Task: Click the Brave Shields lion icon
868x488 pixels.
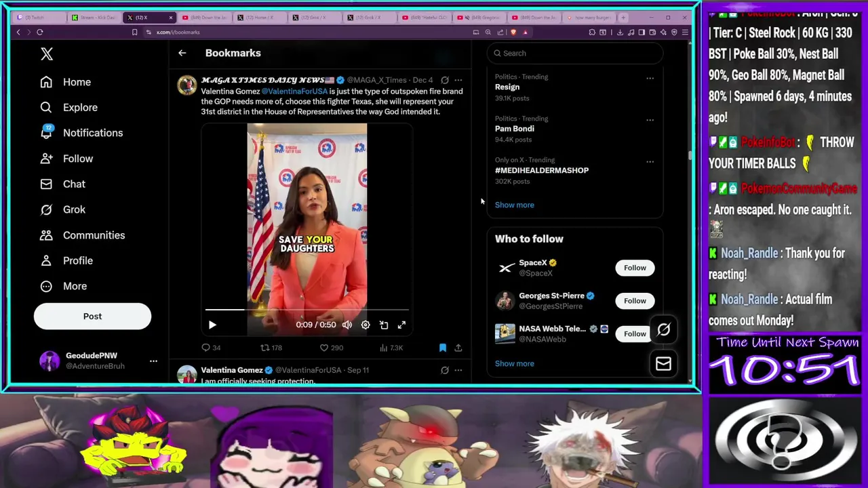Action: pos(513,32)
